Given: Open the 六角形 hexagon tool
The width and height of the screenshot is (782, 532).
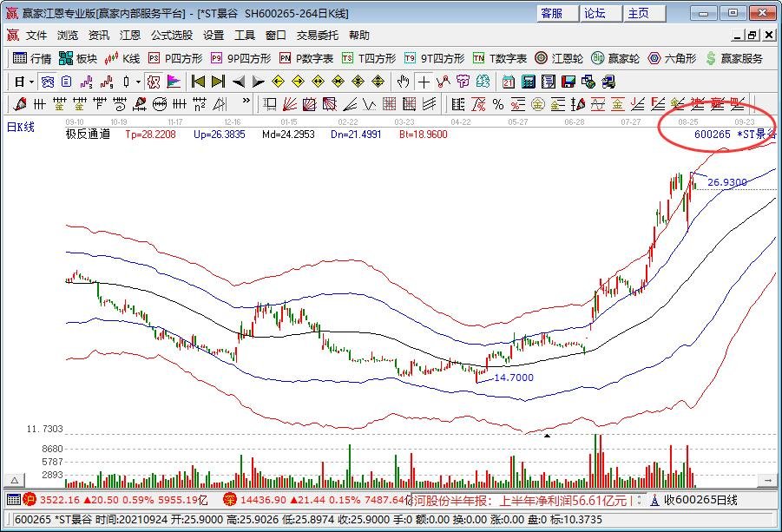Looking at the screenshot, I should click(672, 58).
